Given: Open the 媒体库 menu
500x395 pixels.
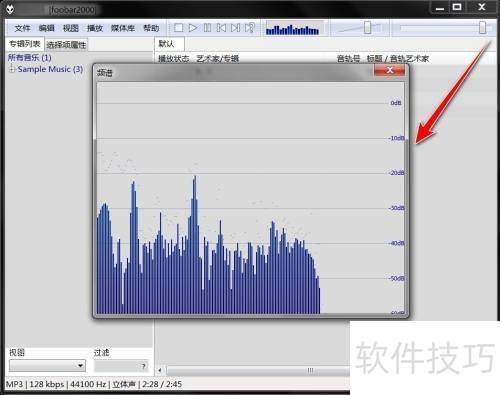Looking at the screenshot, I should point(123,28).
